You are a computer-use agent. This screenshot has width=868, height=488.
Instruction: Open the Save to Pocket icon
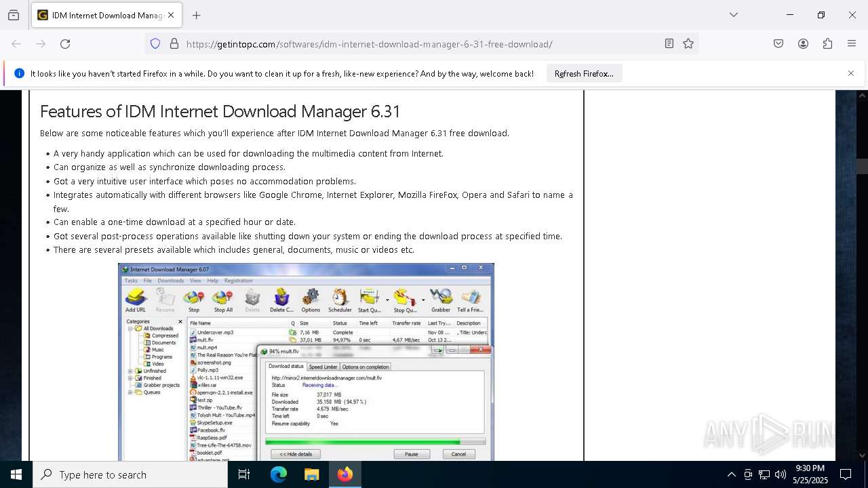pos(778,44)
